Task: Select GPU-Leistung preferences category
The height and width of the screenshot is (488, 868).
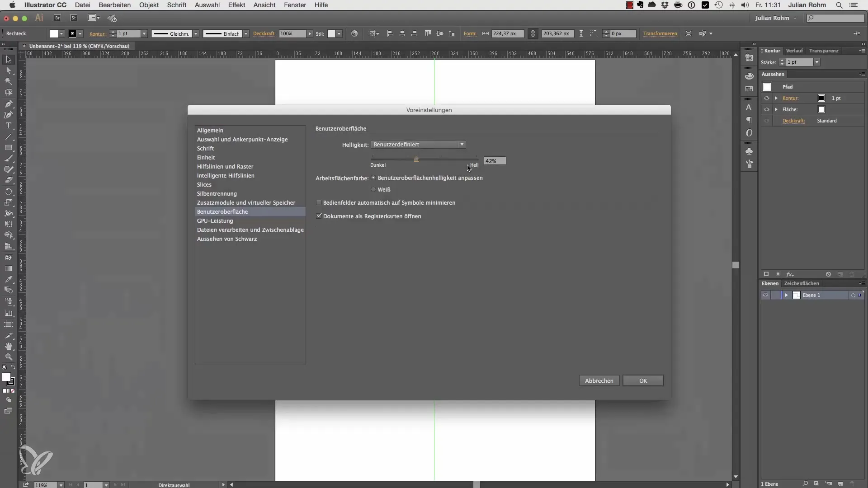Action: (x=250, y=221)
